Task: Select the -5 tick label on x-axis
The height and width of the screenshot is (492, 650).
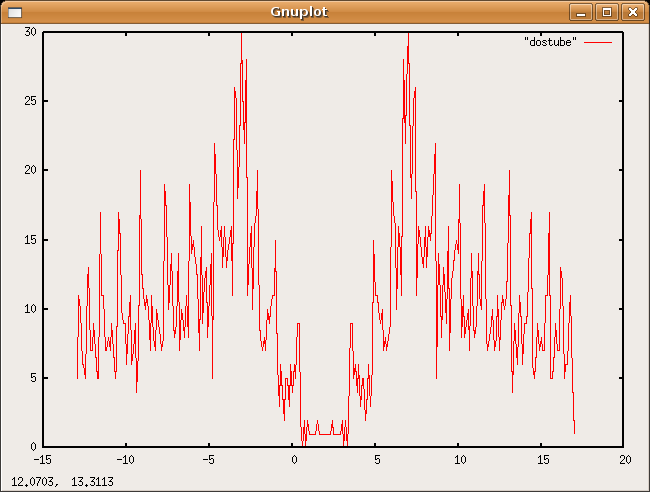Action: 209,460
